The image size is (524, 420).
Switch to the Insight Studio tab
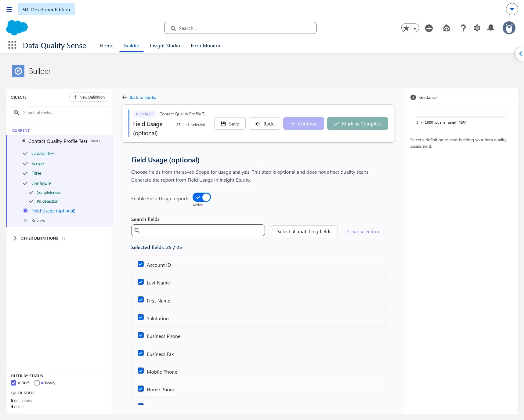(165, 45)
